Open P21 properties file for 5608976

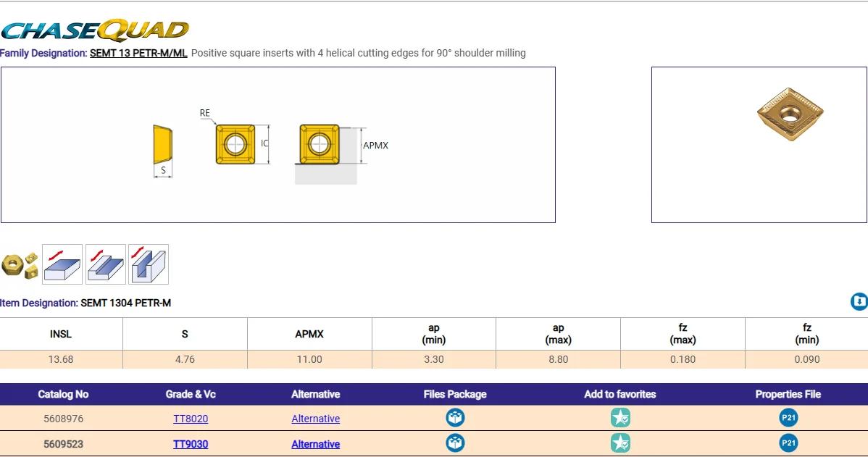point(788,418)
